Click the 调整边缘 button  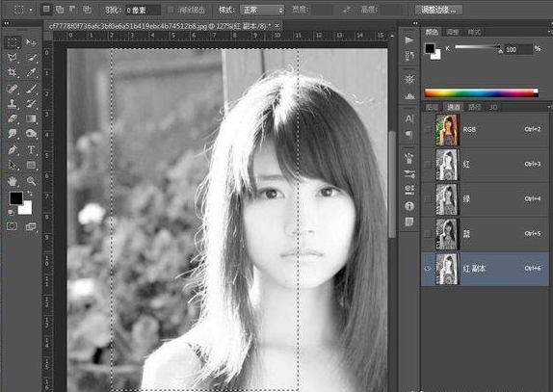438,10
